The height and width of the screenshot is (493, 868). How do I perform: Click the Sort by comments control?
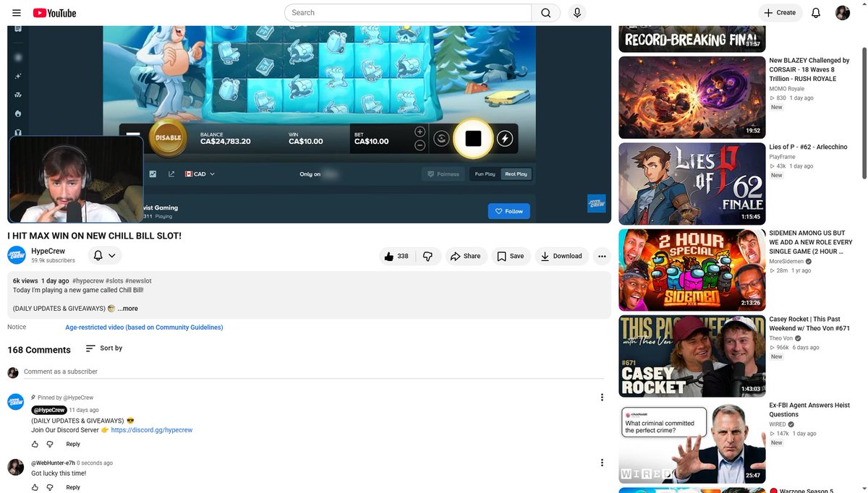tap(104, 348)
